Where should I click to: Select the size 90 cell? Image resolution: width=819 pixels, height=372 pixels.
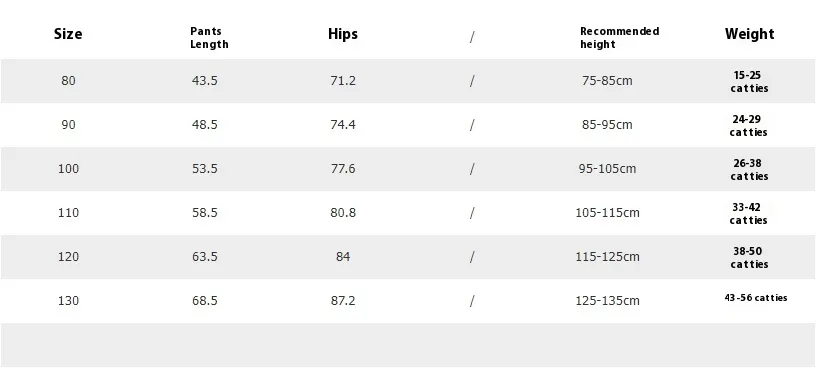point(68,125)
